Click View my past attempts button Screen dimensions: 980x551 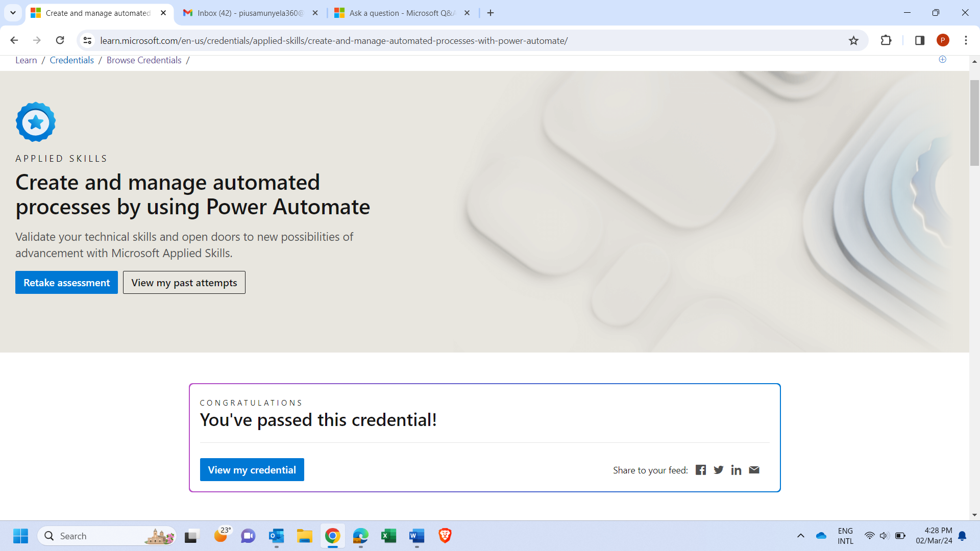(184, 283)
